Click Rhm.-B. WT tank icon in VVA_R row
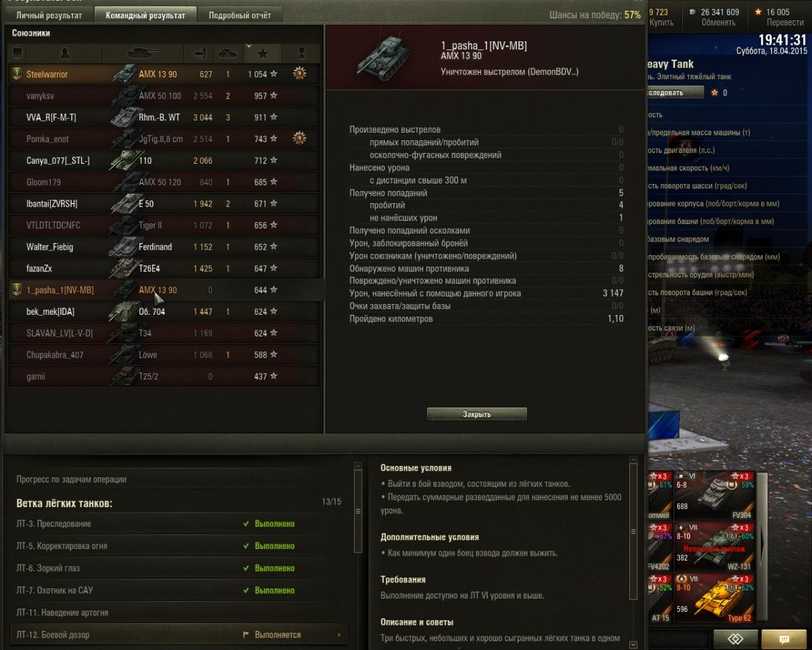The width and height of the screenshot is (812, 650). coord(125,117)
